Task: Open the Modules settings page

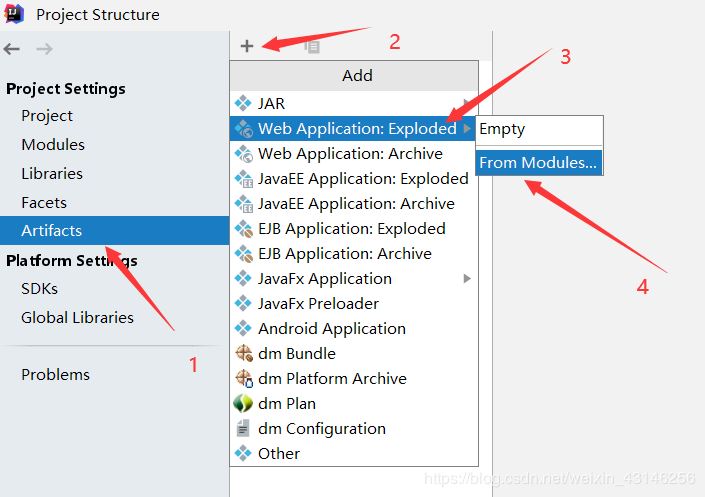Action: pos(53,144)
